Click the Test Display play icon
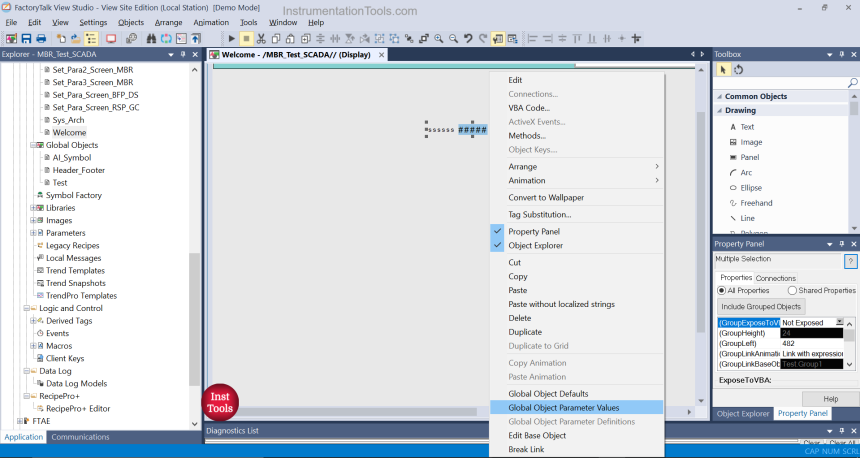860x458 pixels. [x=231, y=38]
